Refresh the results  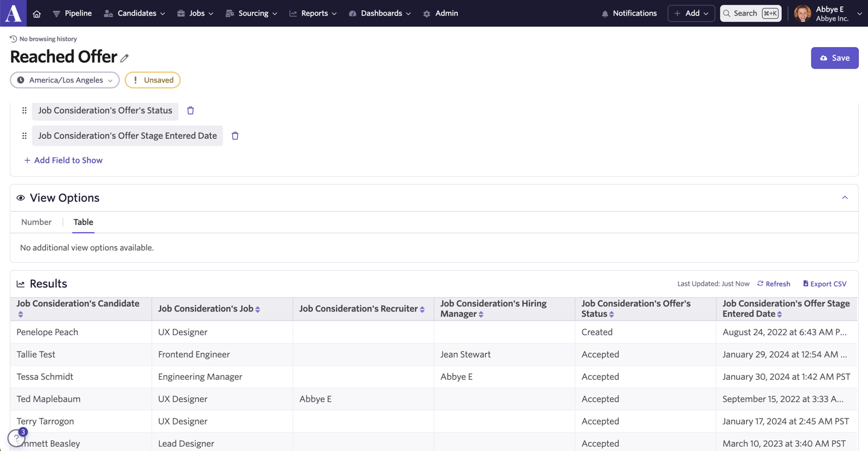point(773,284)
